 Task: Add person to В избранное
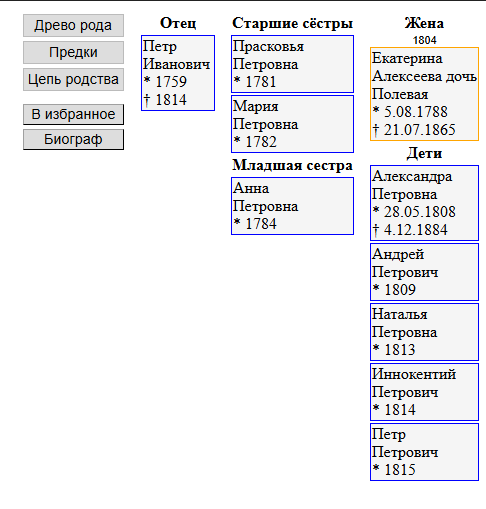point(73,114)
